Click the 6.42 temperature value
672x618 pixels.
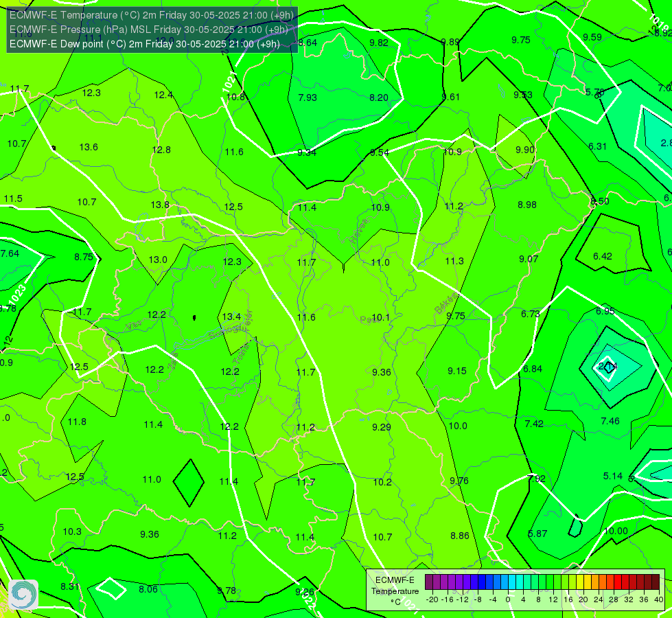click(603, 256)
